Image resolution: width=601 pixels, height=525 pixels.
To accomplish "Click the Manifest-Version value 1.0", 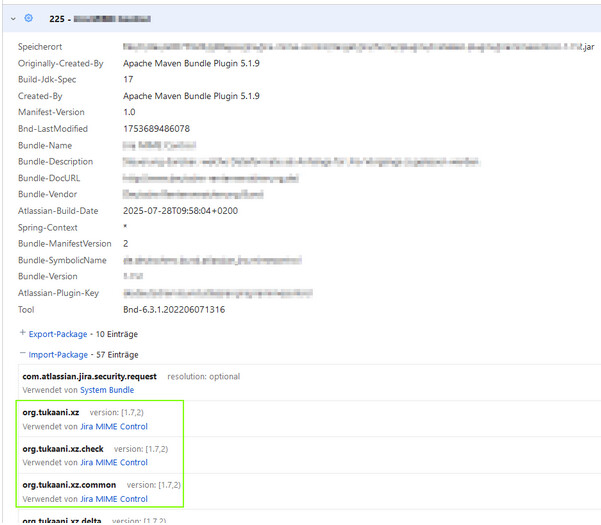I will coord(129,112).
